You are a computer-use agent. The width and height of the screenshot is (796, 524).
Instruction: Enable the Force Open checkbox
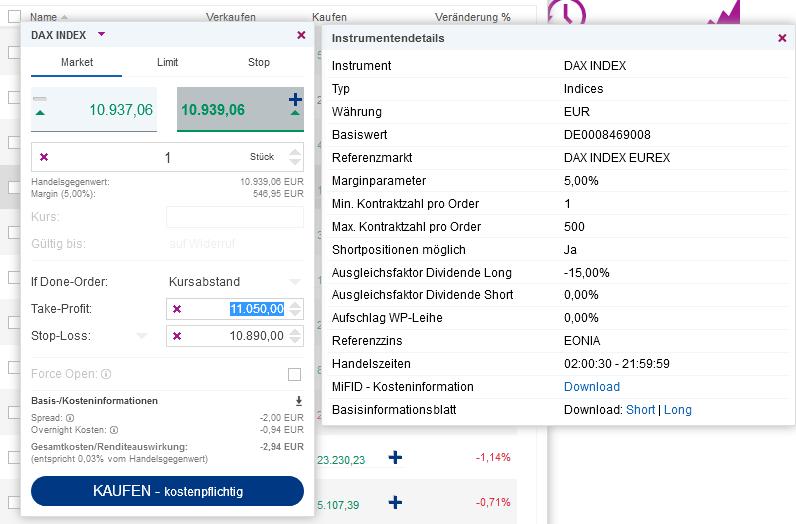pyautogui.click(x=294, y=374)
